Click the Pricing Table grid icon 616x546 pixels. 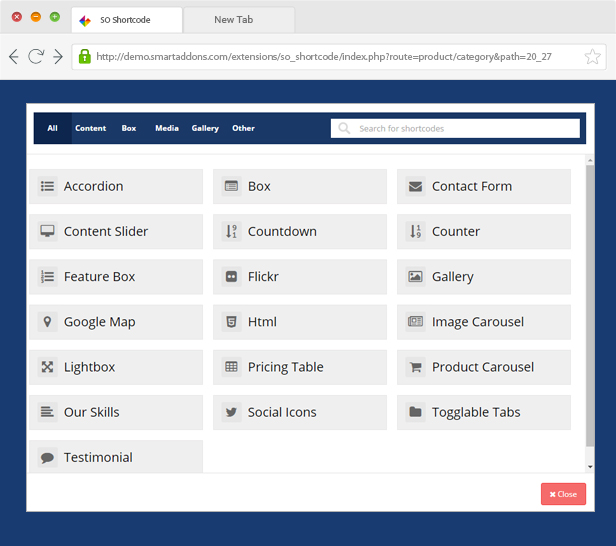pos(231,367)
